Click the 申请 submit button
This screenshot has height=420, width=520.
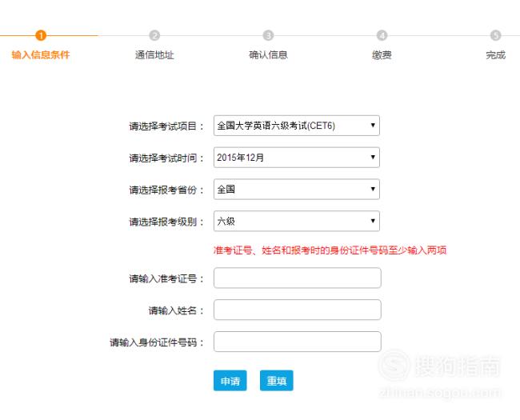point(230,381)
